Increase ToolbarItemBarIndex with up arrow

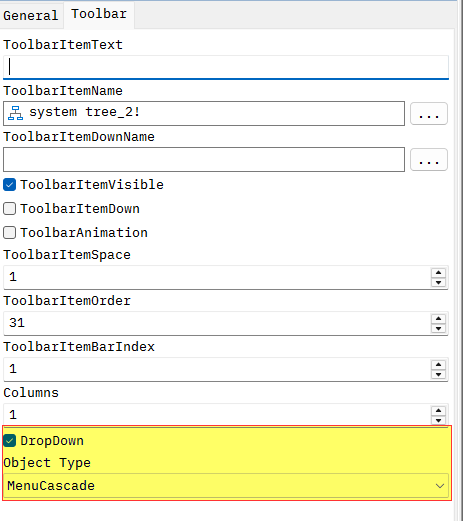click(x=438, y=365)
